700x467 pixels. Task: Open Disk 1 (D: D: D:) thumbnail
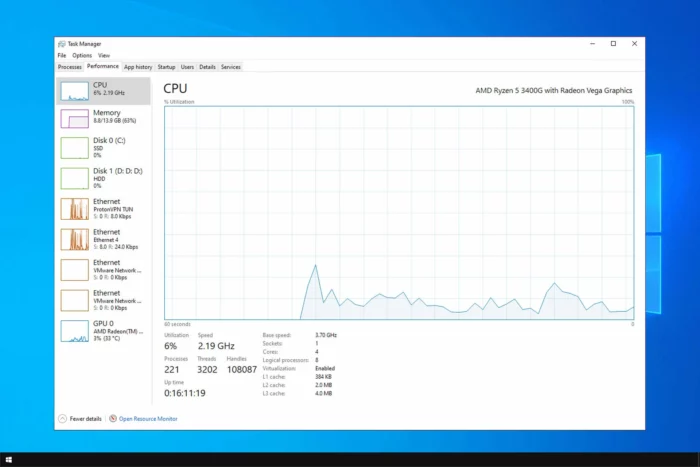(x=75, y=179)
